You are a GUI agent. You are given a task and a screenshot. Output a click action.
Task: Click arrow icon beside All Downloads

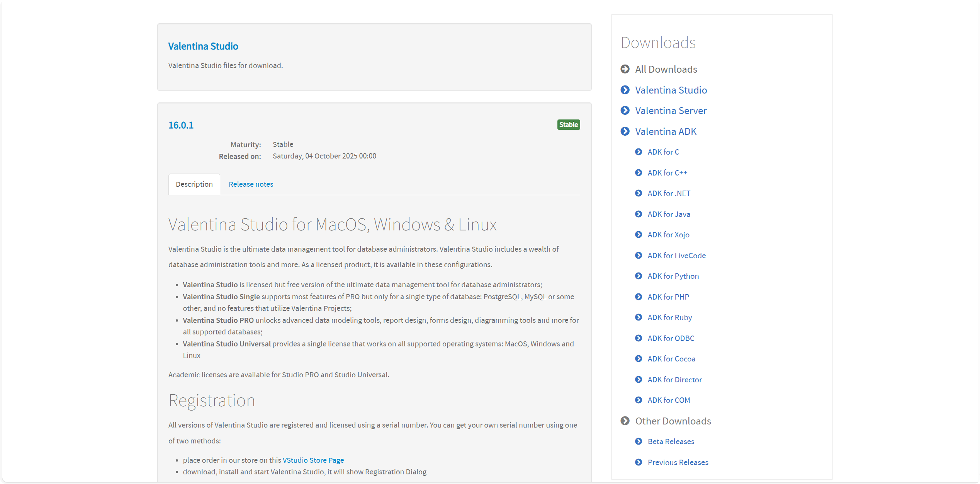click(625, 69)
